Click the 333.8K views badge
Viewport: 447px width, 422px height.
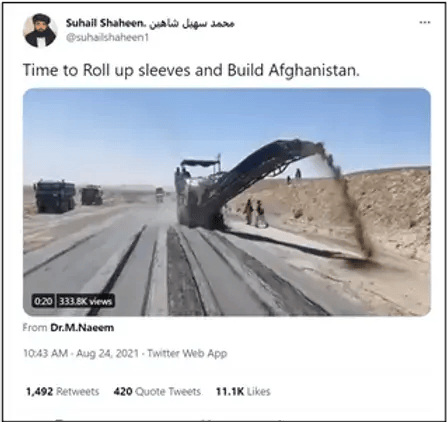tap(85, 301)
